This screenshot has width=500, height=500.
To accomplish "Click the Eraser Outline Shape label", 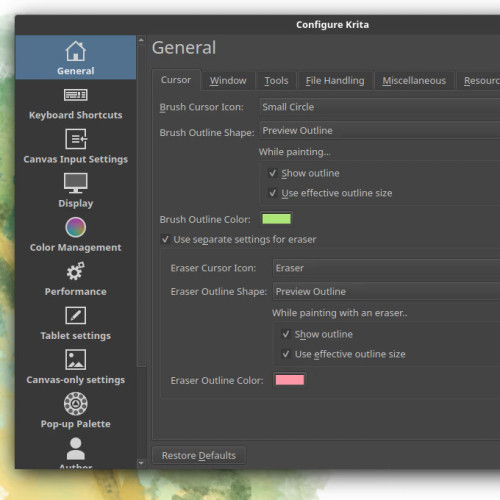I will (219, 292).
